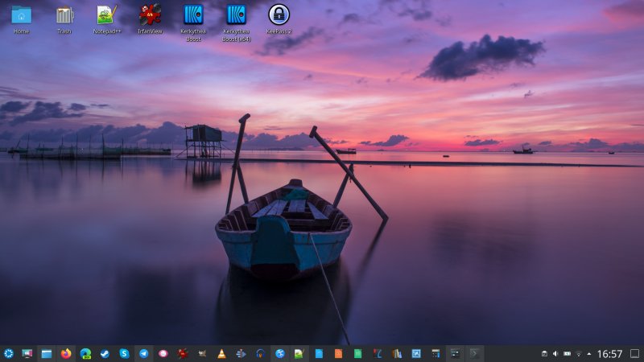Open the Home folder on the desktop
The height and width of the screenshot is (362, 644).
click(x=21, y=15)
